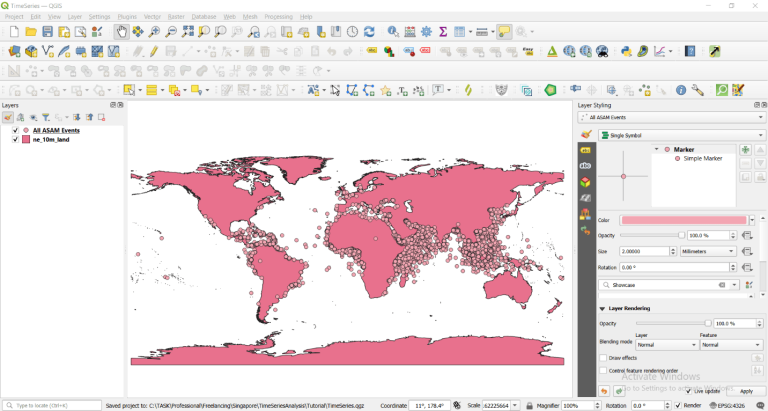Enable the Draw effects checkbox
Image resolution: width=768 pixels, height=411 pixels.
tap(603, 358)
